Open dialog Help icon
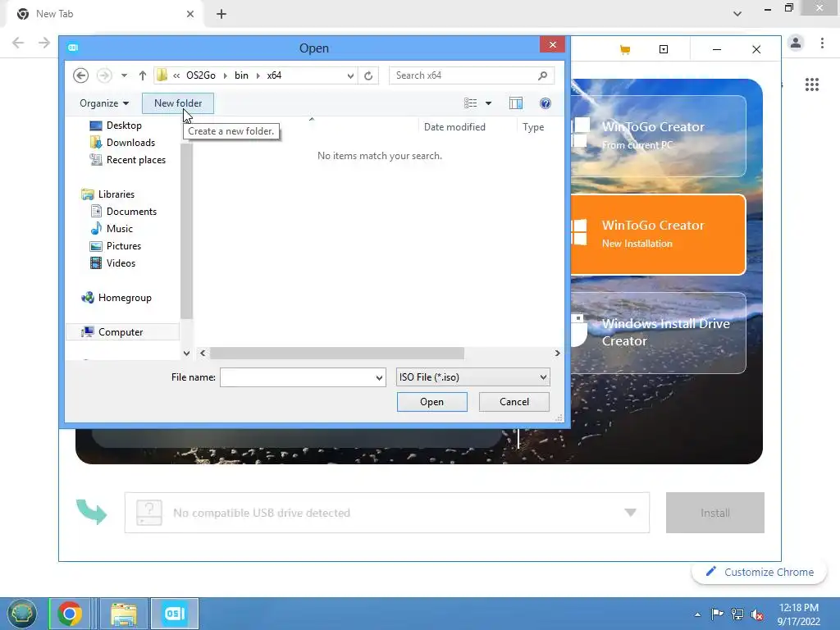 click(x=546, y=103)
